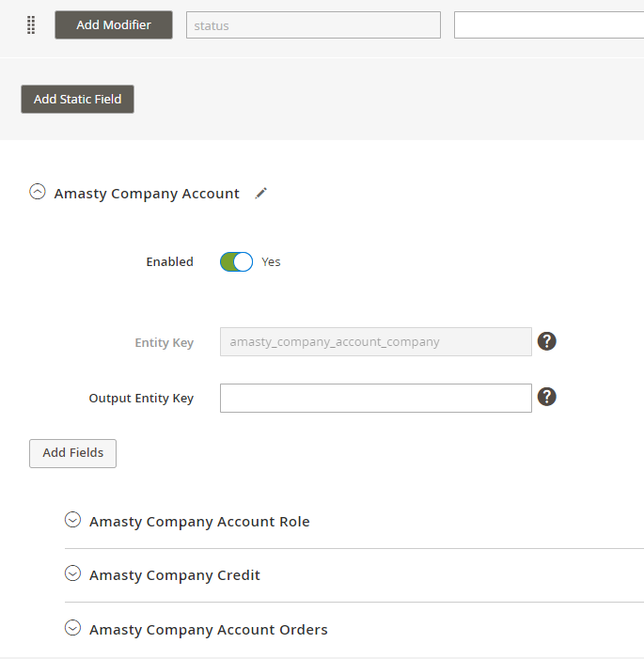Toggle the Enabled switch off
644x659 pixels.
236,262
